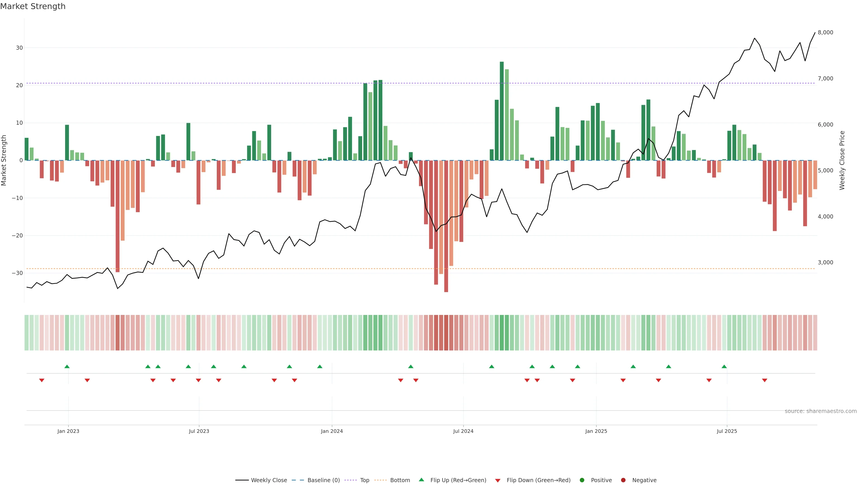Click green Flip Up triangle legend icon

(x=421, y=480)
